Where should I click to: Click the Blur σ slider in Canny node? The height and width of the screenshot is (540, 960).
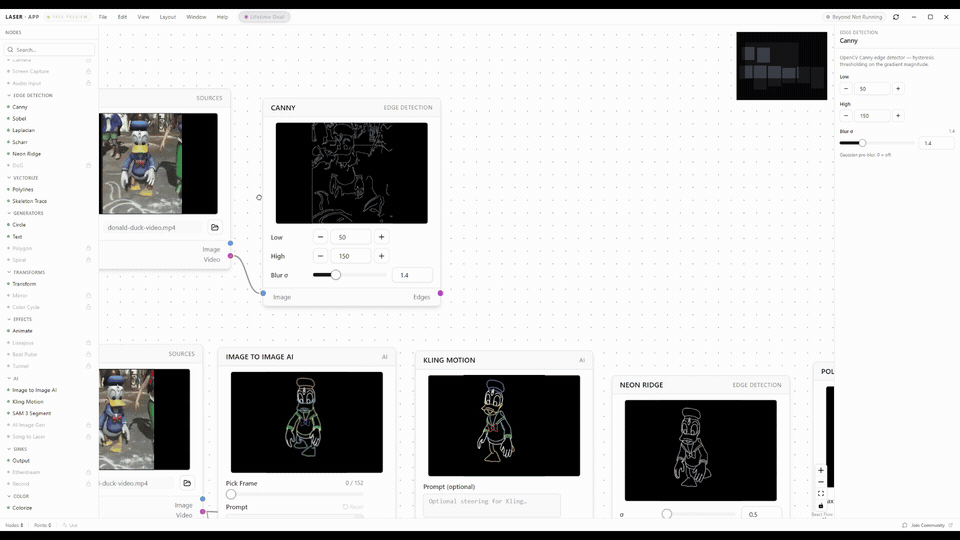[349, 275]
